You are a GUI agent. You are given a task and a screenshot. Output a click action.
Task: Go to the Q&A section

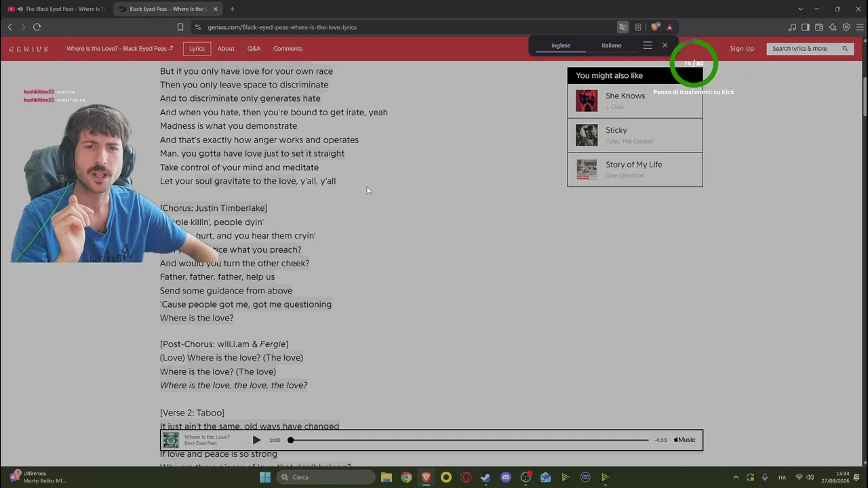pos(254,49)
